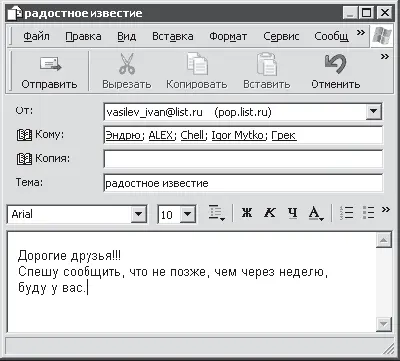Click the message scrollbar up arrow

(x=384, y=240)
